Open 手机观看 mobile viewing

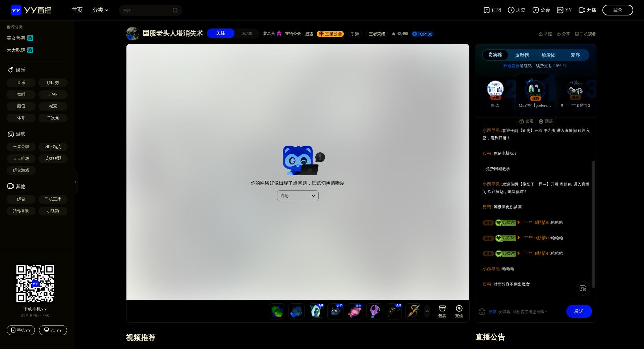click(585, 34)
